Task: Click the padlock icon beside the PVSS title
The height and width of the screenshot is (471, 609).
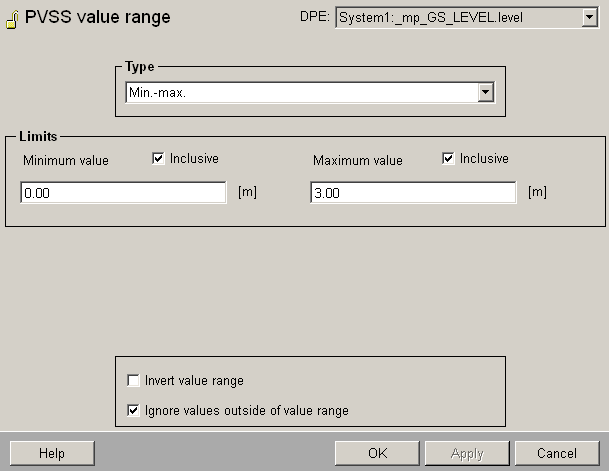Action: (13, 18)
